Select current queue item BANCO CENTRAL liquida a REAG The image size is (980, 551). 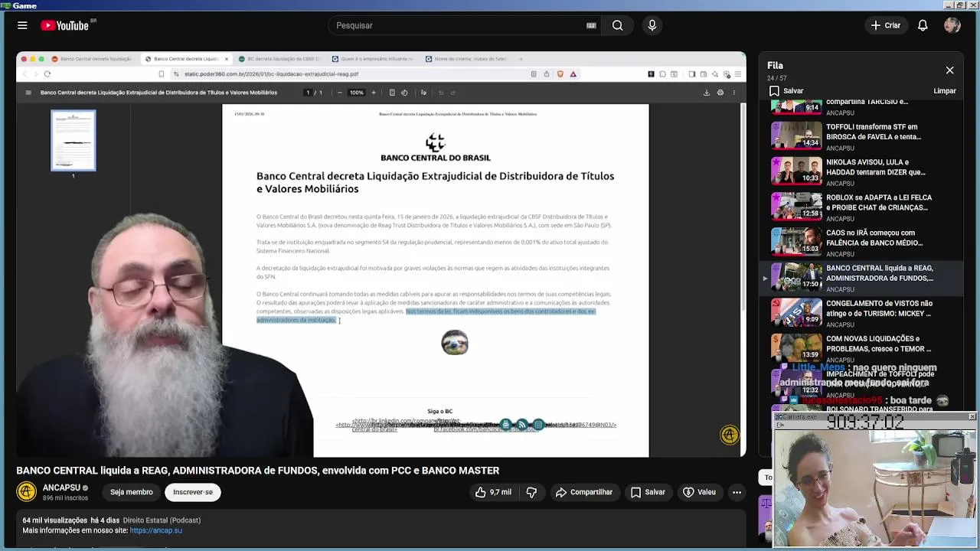[860, 277]
